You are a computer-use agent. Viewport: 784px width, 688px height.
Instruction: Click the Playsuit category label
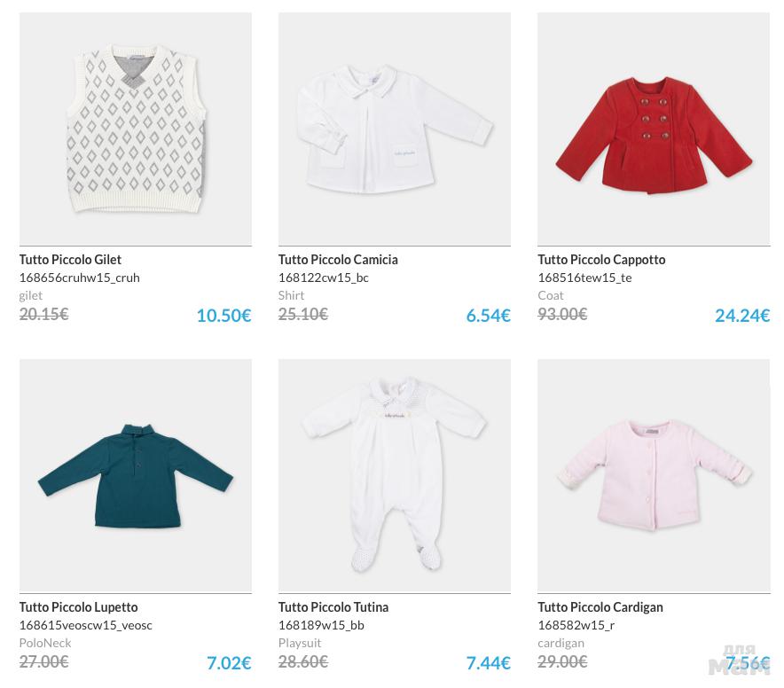(300, 643)
